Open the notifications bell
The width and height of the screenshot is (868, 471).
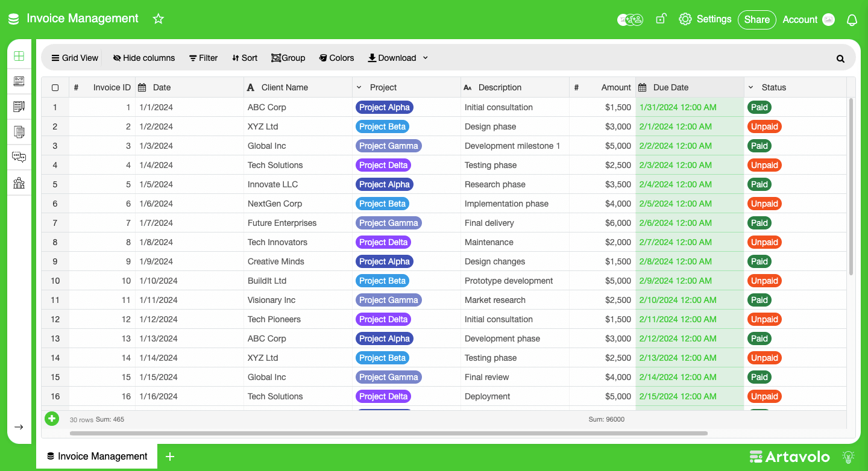[852, 20]
